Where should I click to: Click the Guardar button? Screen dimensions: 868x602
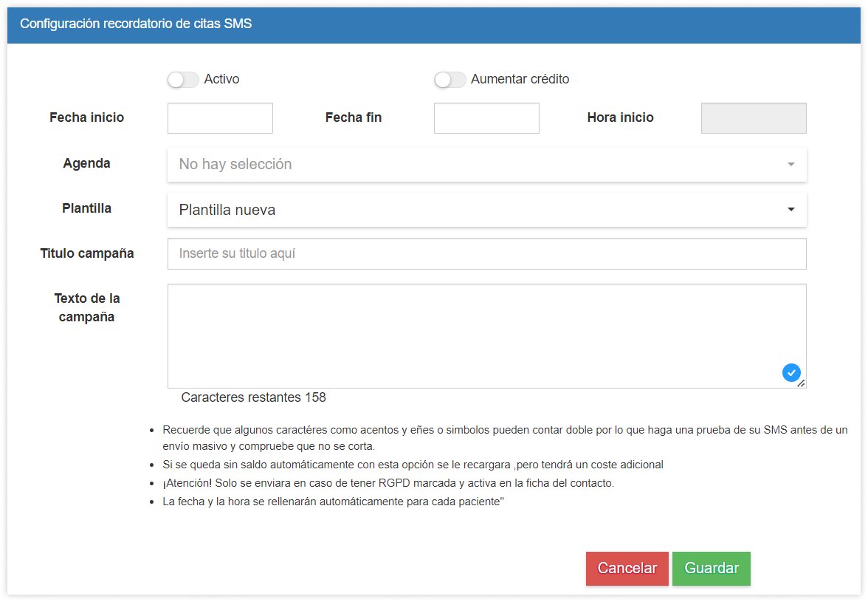(711, 568)
